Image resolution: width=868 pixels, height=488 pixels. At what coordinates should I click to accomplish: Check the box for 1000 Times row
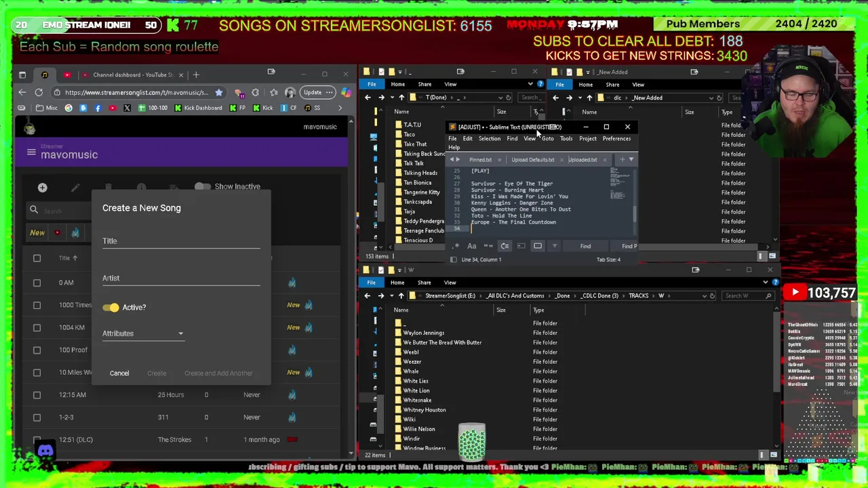[x=37, y=305]
